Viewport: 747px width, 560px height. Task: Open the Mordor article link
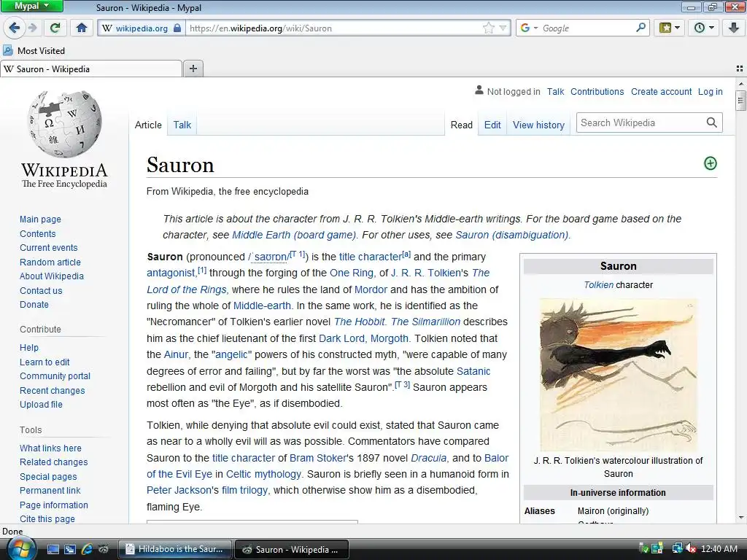click(x=371, y=289)
